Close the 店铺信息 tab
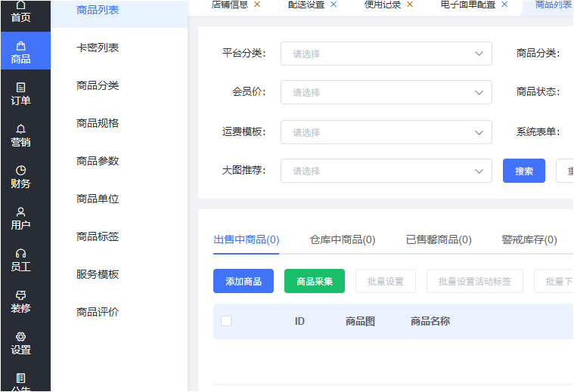The height and width of the screenshot is (392, 574). pyautogui.click(x=257, y=5)
